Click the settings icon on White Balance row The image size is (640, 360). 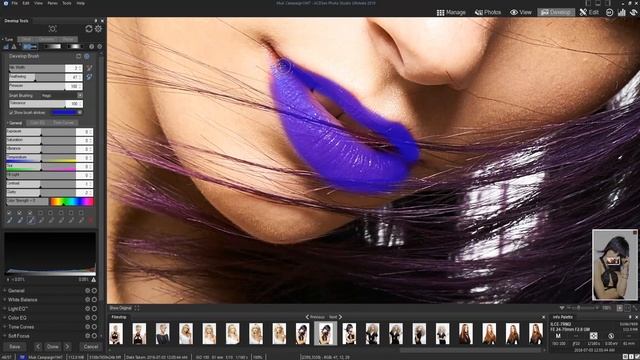click(x=87, y=300)
